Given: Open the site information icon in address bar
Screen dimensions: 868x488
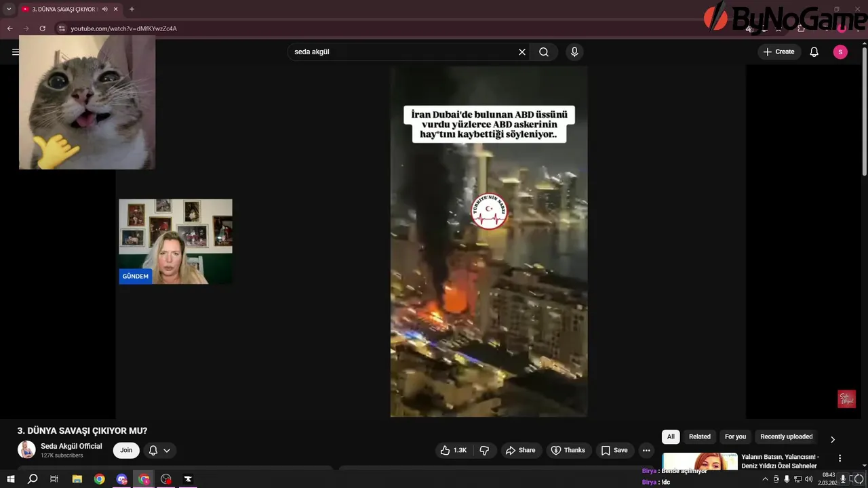Looking at the screenshot, I should (61, 28).
